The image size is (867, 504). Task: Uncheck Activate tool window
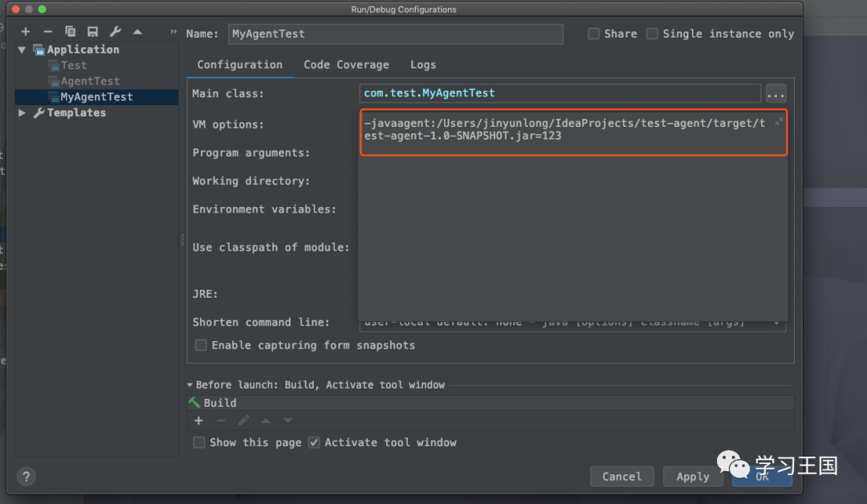pyautogui.click(x=314, y=442)
